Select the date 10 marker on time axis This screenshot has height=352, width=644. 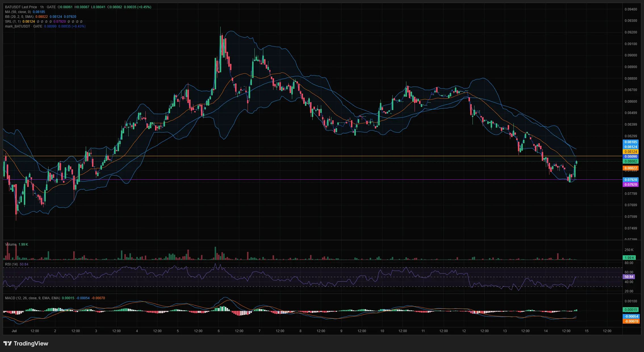[x=382, y=331]
